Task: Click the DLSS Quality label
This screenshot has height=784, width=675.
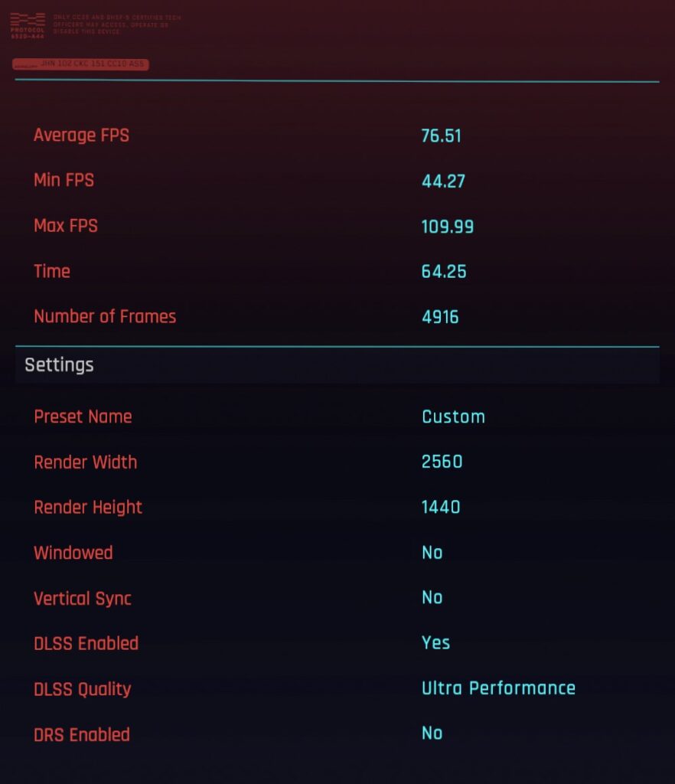Action: (83, 689)
